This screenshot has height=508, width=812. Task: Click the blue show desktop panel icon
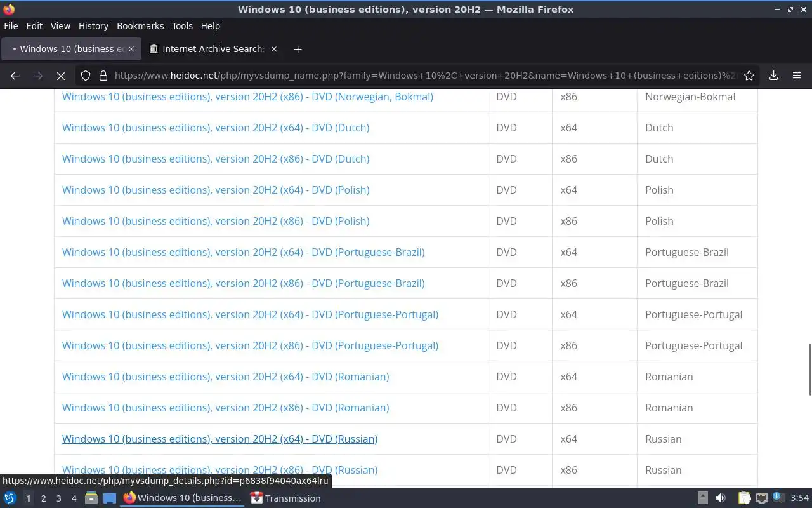[110, 498]
